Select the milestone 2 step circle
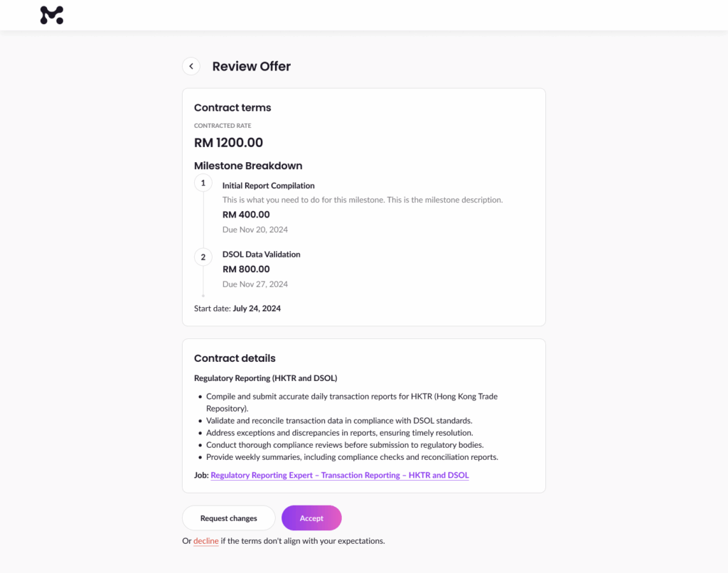728x573 pixels. coord(203,257)
